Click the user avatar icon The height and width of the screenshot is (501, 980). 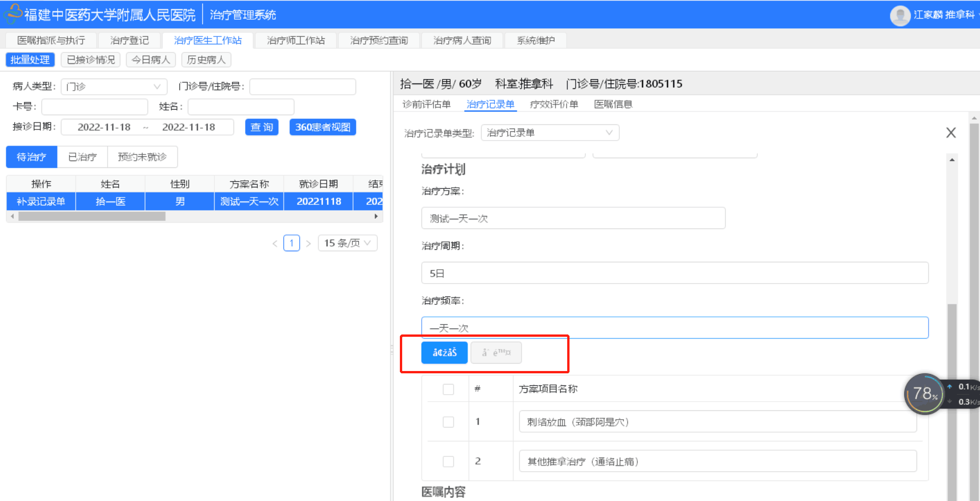click(900, 15)
